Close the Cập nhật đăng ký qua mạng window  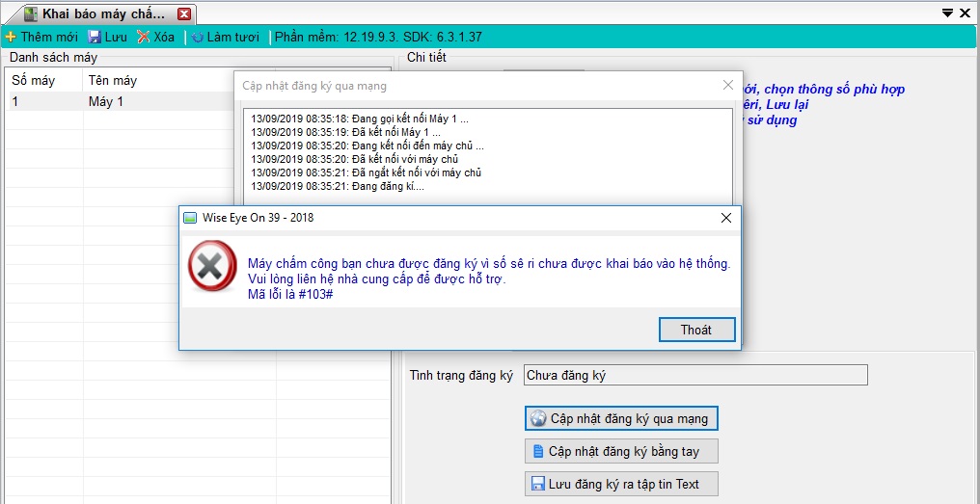728,85
